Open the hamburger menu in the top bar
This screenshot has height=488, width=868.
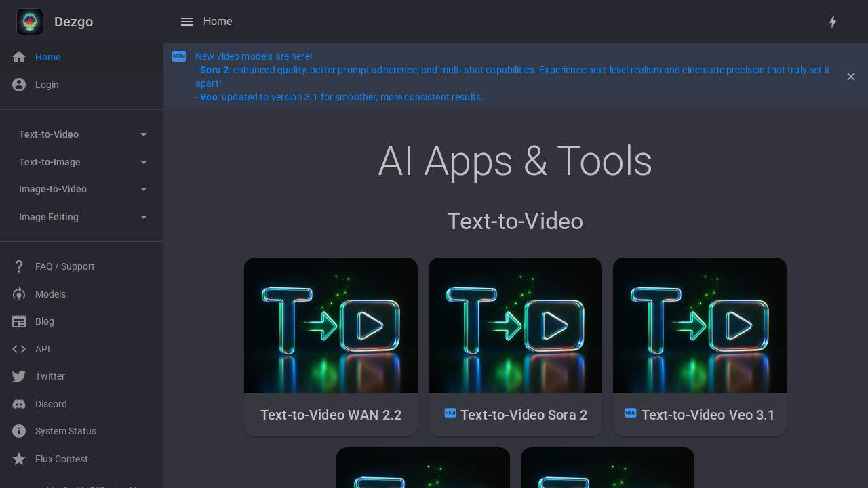pyautogui.click(x=187, y=22)
